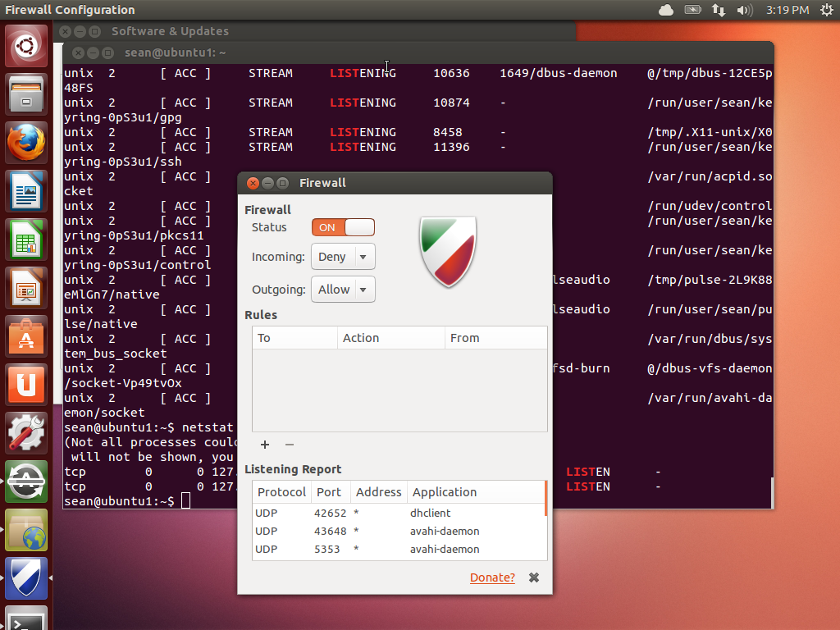Sort rules by the From column header

496,338
